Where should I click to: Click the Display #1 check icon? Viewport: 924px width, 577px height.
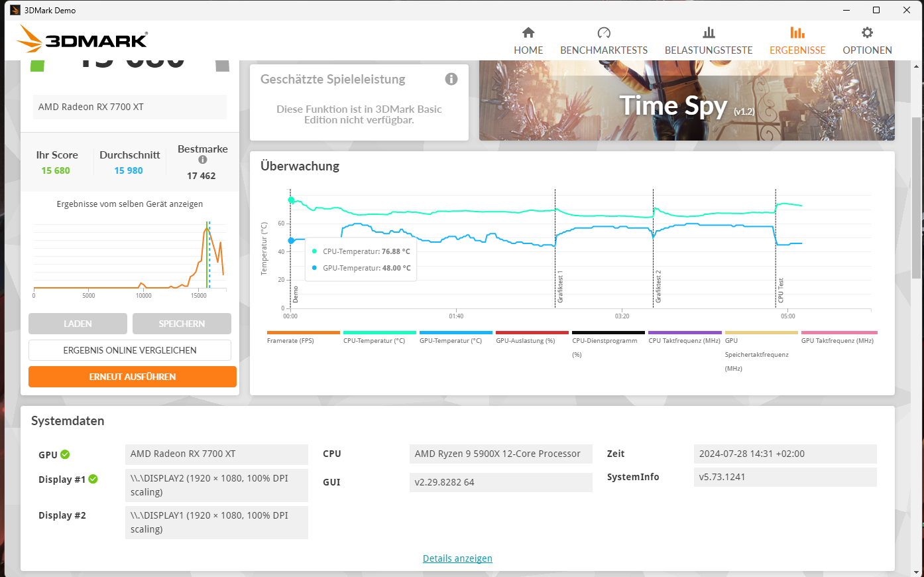93,479
